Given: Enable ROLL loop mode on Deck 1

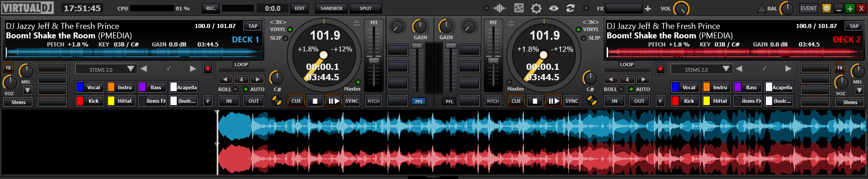Looking at the screenshot, I should (236, 89).
